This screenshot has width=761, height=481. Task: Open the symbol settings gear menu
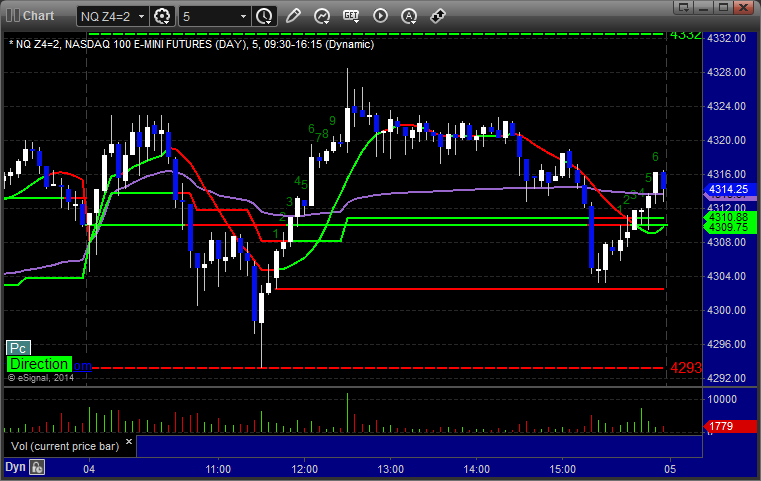[162, 16]
